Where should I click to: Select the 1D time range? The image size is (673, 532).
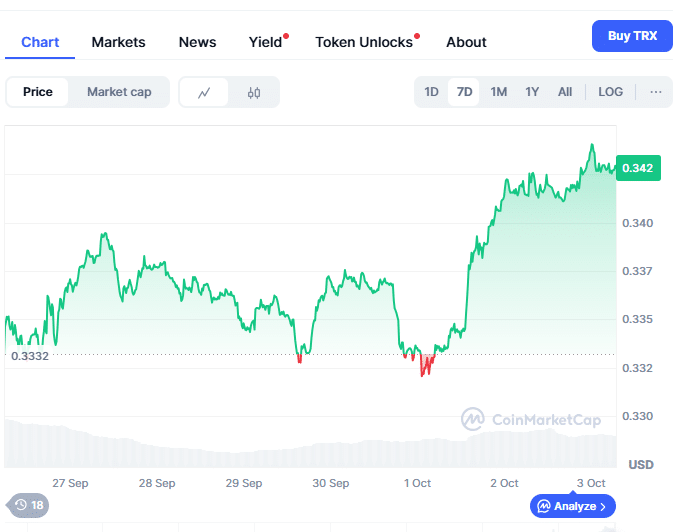(x=432, y=92)
